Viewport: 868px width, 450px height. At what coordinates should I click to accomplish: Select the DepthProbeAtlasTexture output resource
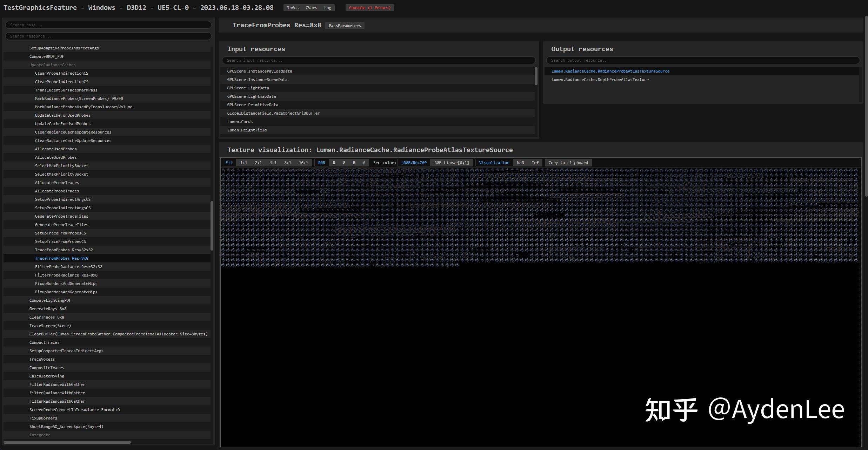pyautogui.click(x=600, y=79)
